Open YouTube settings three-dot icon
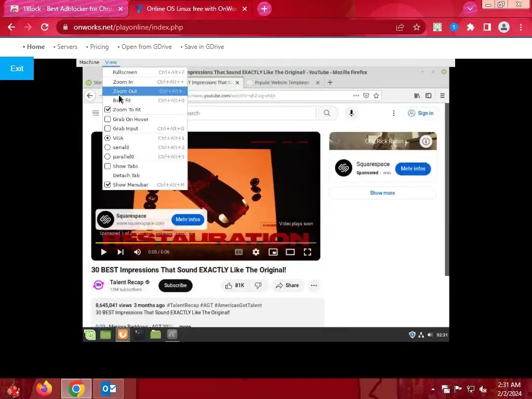Image resolution: width=532 pixels, height=399 pixels. tap(394, 113)
